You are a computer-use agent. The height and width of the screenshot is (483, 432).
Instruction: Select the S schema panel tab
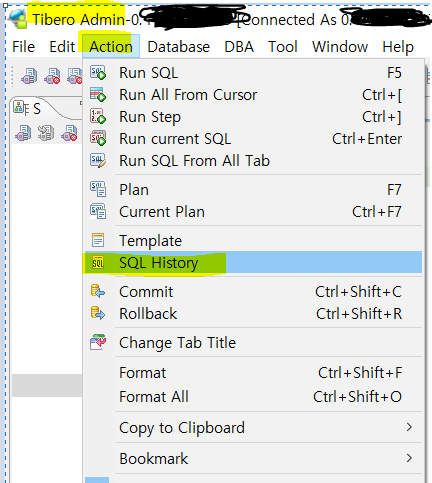pos(27,109)
